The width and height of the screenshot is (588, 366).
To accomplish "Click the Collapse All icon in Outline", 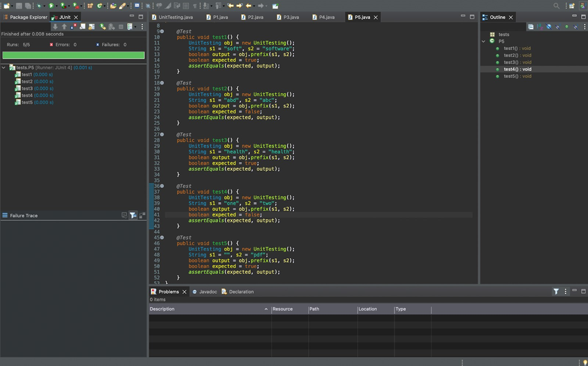I will coord(531,26).
